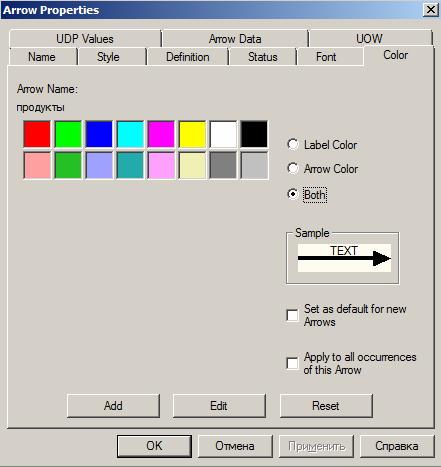Confirm with the OK button

(154, 446)
